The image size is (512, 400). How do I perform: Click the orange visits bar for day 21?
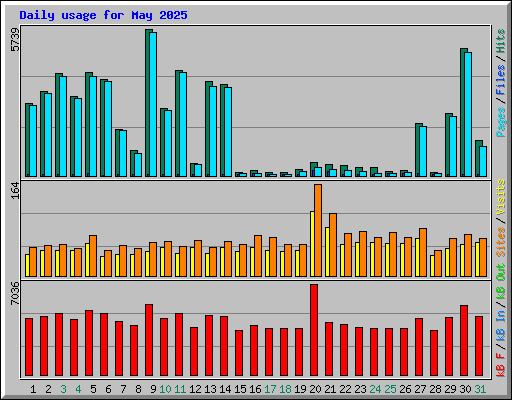(x=333, y=245)
